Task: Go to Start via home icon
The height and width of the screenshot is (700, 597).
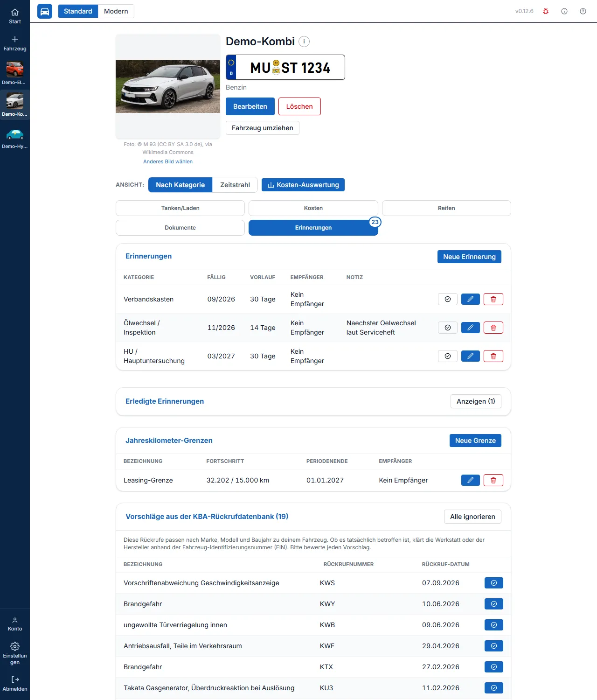Action: click(15, 16)
